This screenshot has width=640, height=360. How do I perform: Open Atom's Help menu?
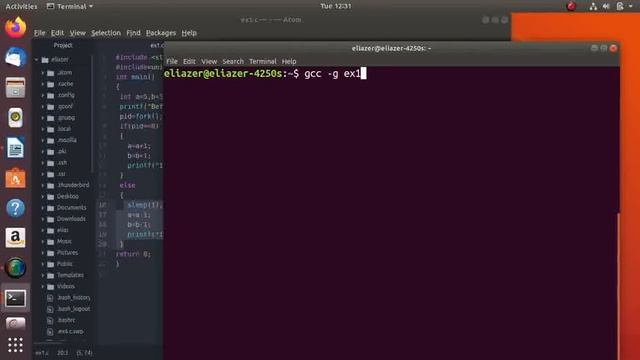point(189,33)
